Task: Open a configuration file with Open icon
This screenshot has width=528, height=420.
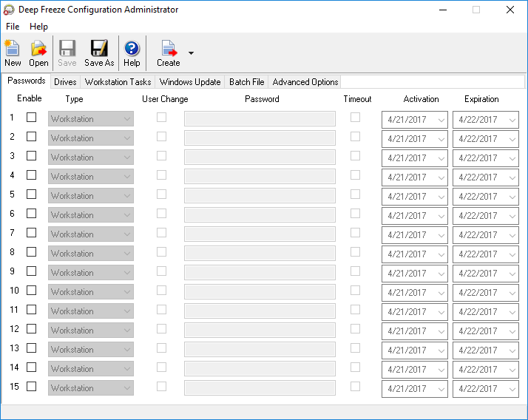Action: [38, 48]
